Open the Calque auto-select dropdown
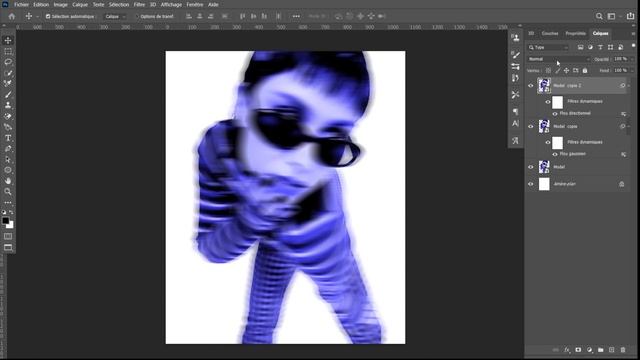640x360 pixels. point(115,16)
